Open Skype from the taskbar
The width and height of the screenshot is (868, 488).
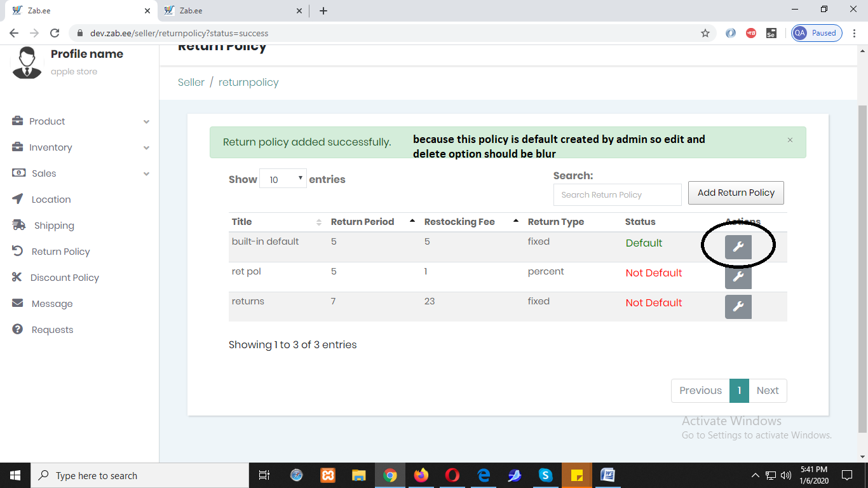pos(545,475)
